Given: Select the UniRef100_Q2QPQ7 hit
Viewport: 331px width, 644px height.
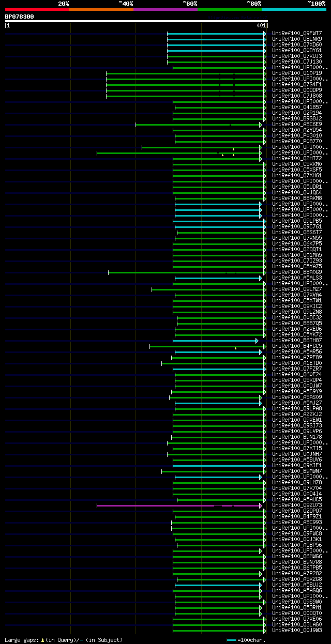Looking at the screenshot, I should 297,511.
